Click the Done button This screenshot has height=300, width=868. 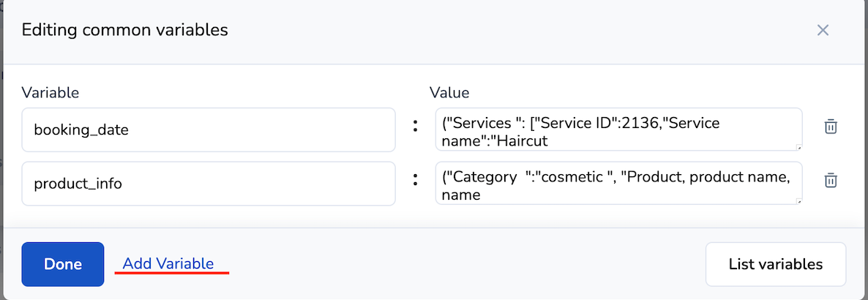pyautogui.click(x=63, y=264)
